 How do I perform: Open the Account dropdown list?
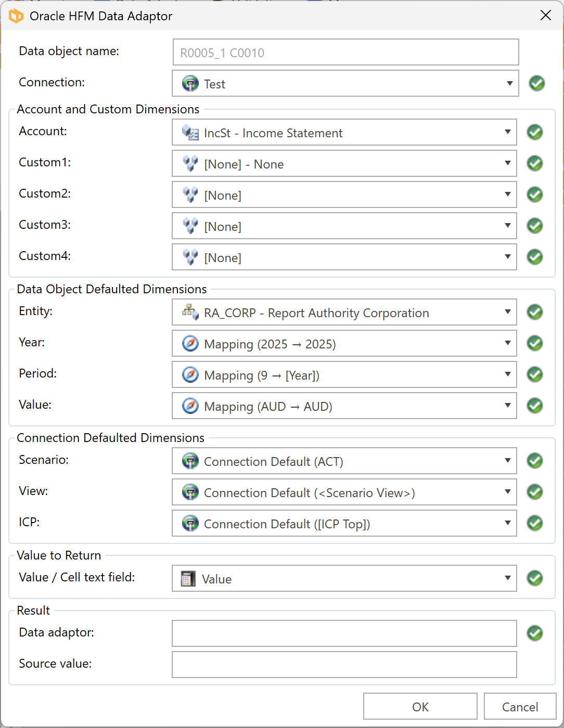coord(507,132)
